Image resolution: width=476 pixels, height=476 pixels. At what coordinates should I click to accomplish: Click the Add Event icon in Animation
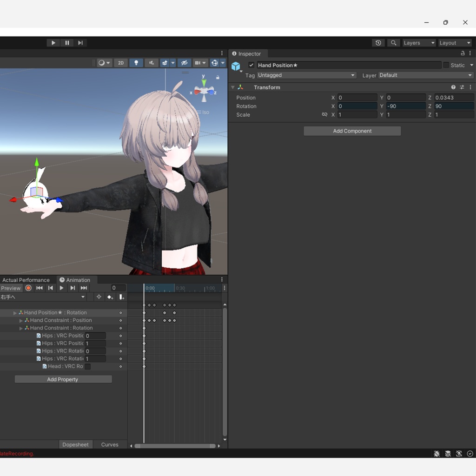pos(121,297)
